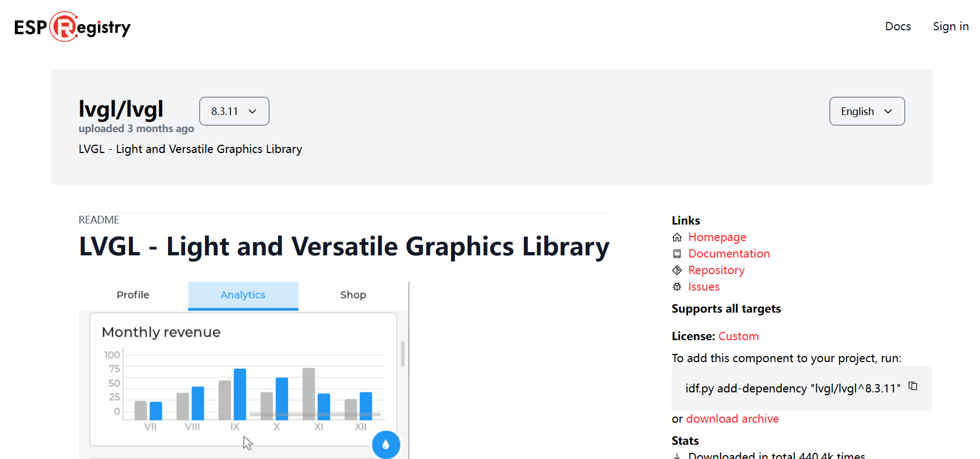
Task: Click the book icon beside Documentation
Action: 677,254
